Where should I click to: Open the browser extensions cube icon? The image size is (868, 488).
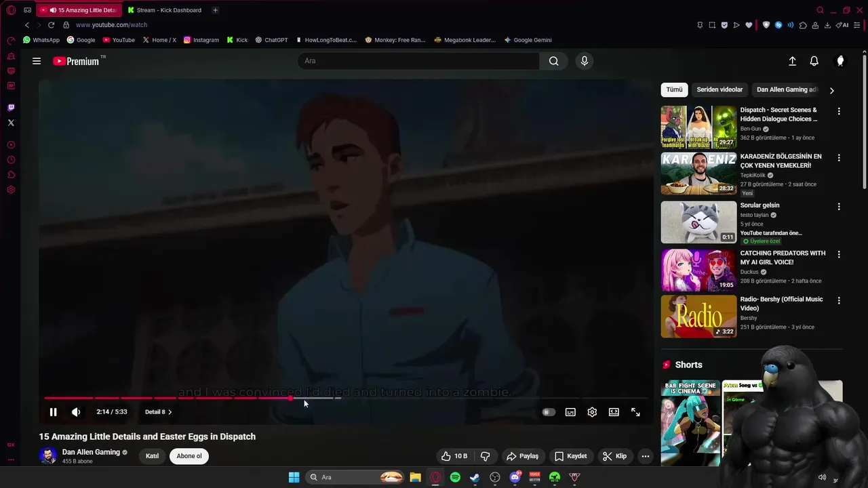coord(803,25)
